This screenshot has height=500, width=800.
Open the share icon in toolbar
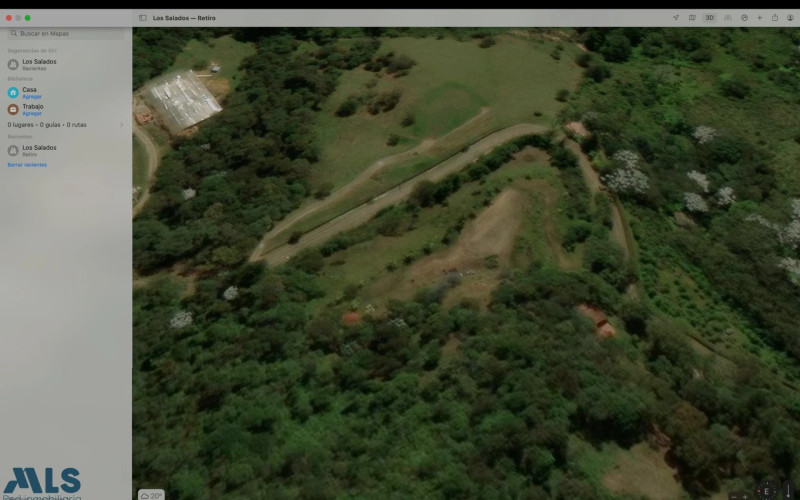tap(774, 17)
